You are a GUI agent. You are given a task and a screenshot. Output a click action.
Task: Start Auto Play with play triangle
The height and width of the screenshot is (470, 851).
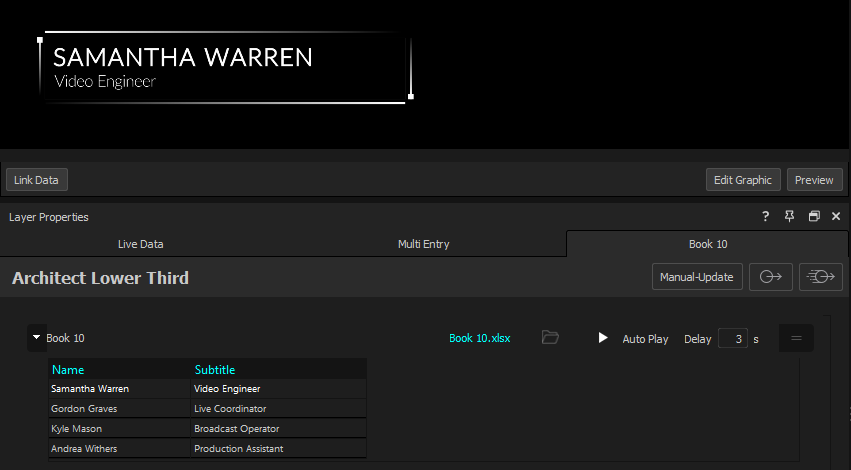[602, 338]
